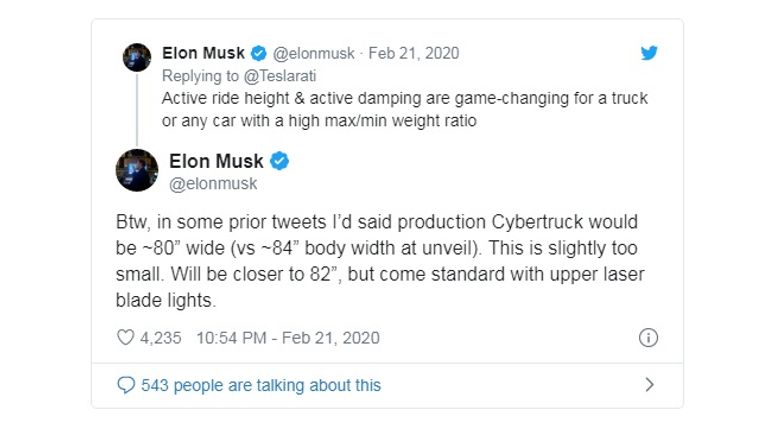This screenshot has width=768, height=431.
Task: Expand the conversation with the right chevron
Action: (x=649, y=385)
